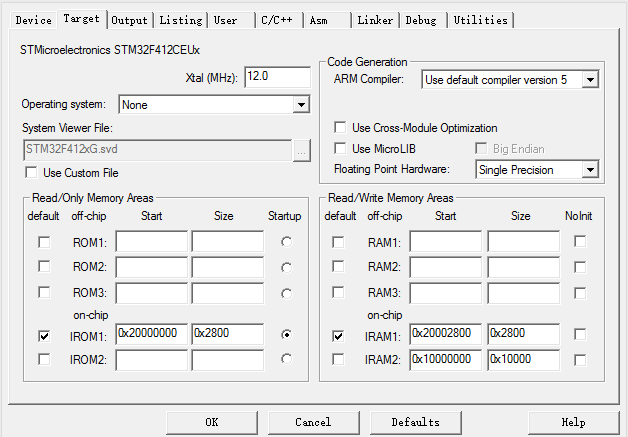Select the IROM1 Startup radio button
The width and height of the screenshot is (628, 437).
pyautogui.click(x=286, y=334)
